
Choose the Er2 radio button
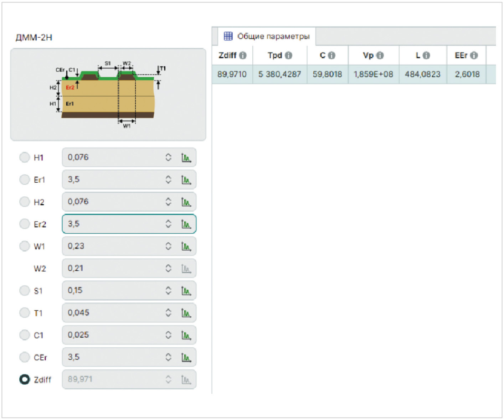click(x=24, y=224)
